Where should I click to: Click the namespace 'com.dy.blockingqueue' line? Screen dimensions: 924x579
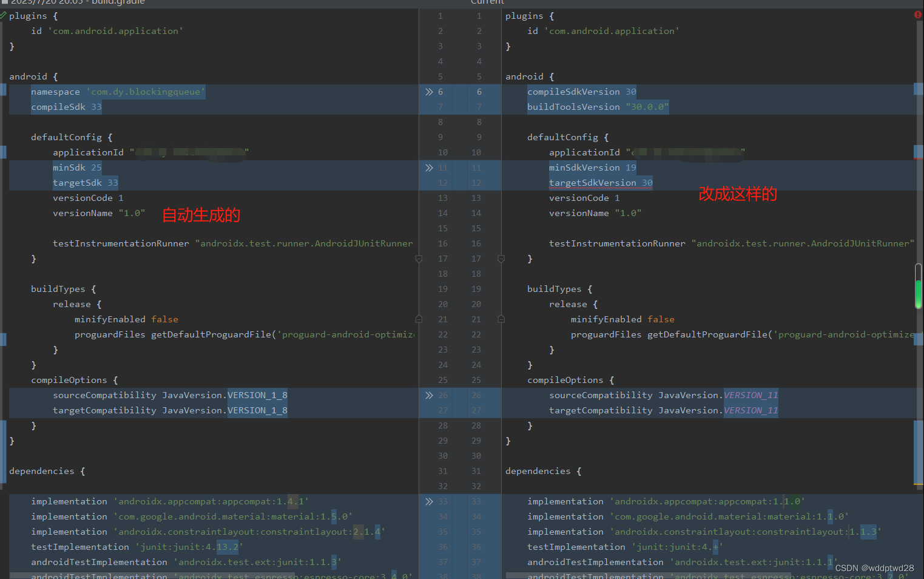(x=118, y=92)
